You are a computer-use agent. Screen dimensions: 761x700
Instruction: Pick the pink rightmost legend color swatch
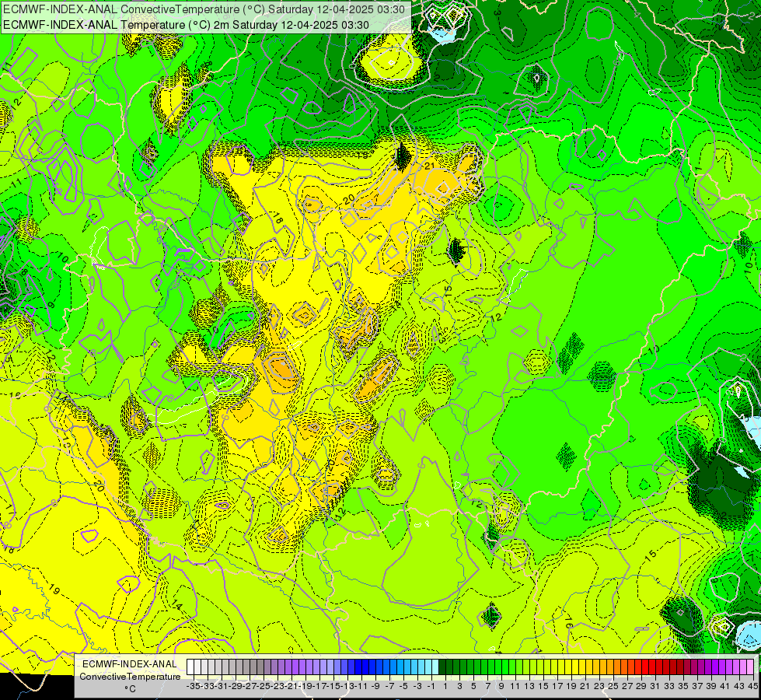[750, 667]
